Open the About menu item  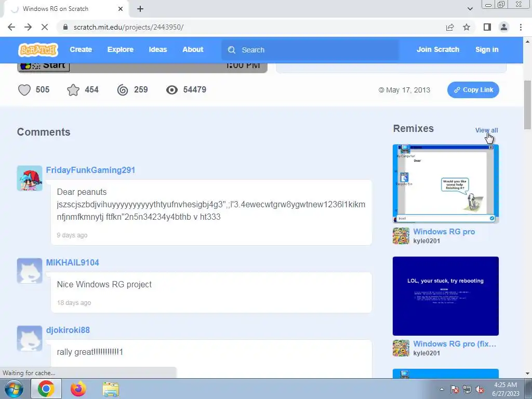click(193, 49)
